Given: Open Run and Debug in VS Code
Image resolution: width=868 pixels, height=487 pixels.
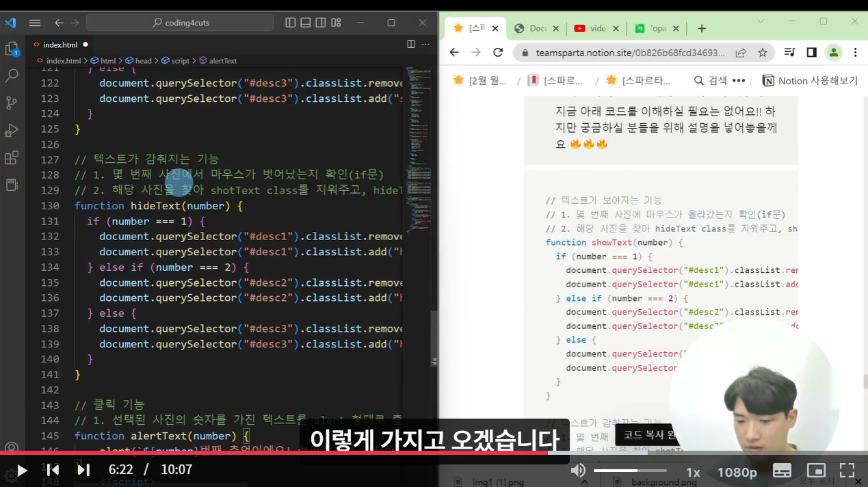Looking at the screenshot, I should tap(12, 131).
